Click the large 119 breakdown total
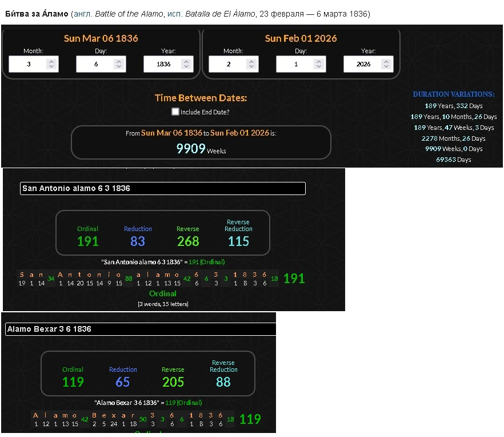The height and width of the screenshot is (437, 504). pyautogui.click(x=250, y=419)
